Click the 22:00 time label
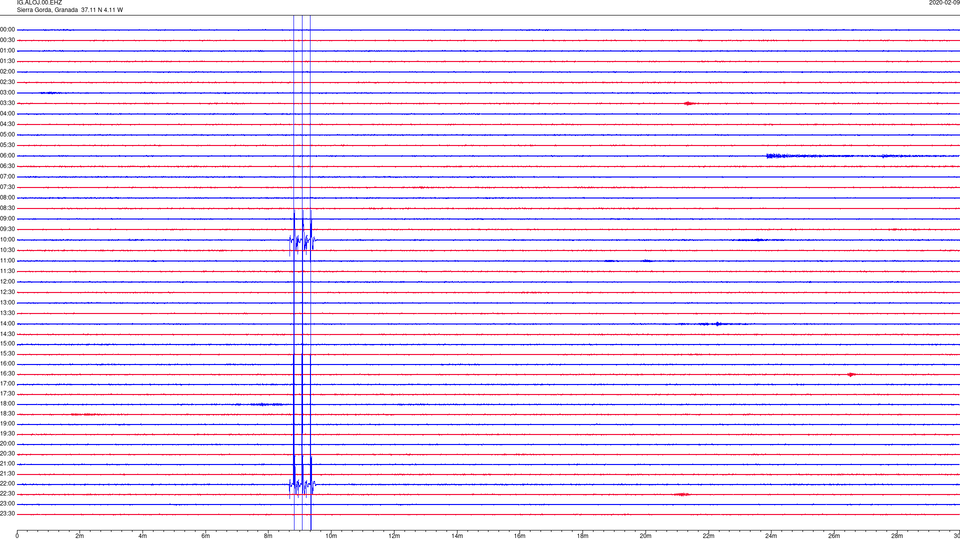 (7, 484)
